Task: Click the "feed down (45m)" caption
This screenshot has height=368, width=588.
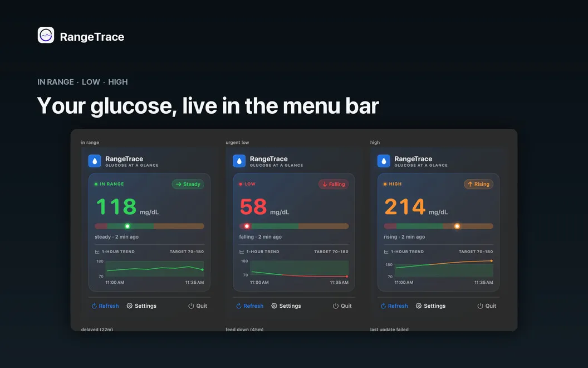Action: pyautogui.click(x=244, y=330)
